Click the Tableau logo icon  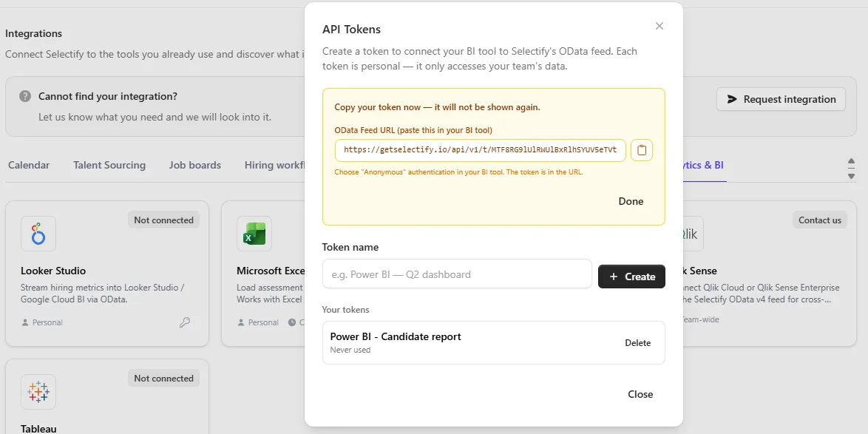click(38, 392)
